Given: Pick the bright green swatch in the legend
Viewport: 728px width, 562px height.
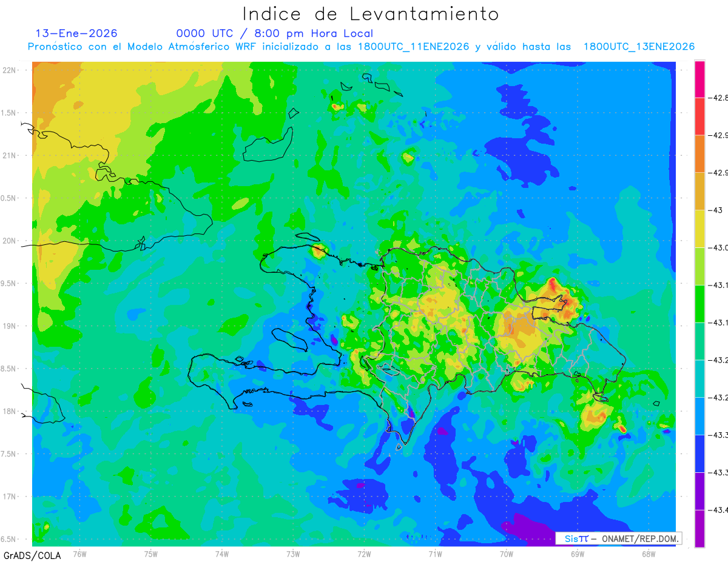Looking at the screenshot, I should [699, 303].
